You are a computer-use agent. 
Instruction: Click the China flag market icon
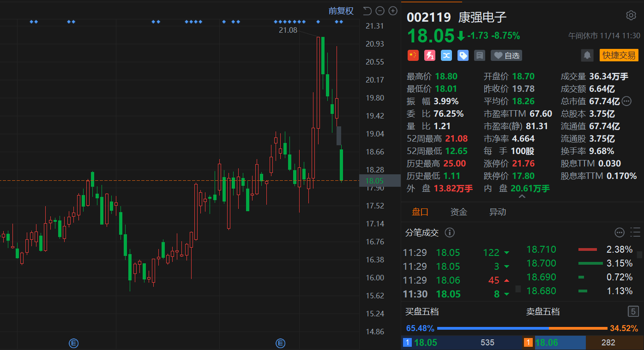pos(413,55)
